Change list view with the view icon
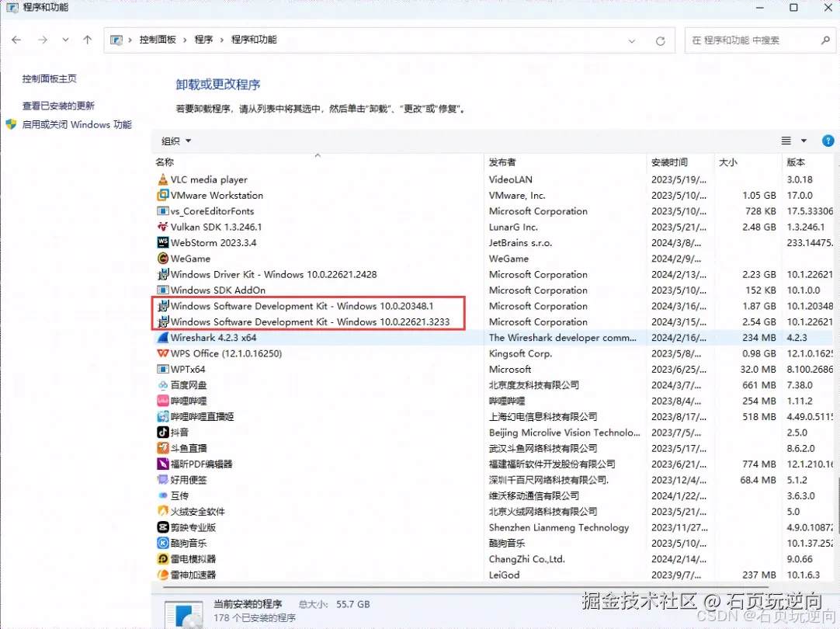This screenshot has width=840, height=629. click(786, 141)
